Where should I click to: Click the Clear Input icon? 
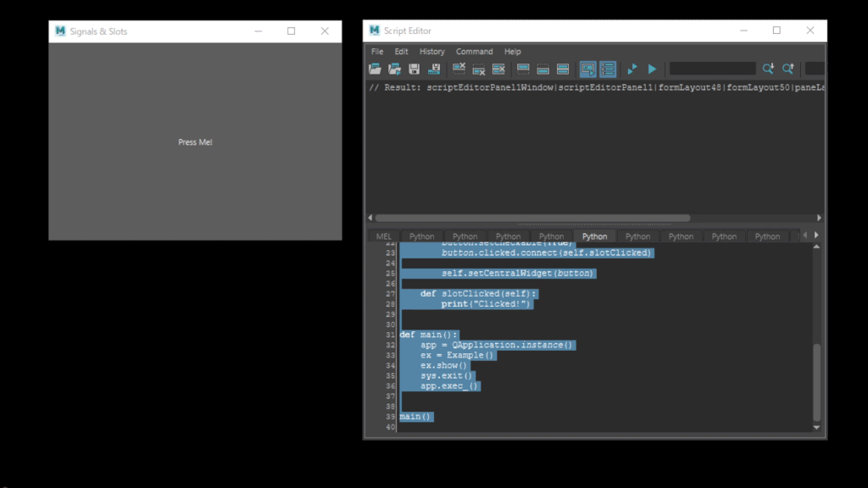tap(479, 69)
